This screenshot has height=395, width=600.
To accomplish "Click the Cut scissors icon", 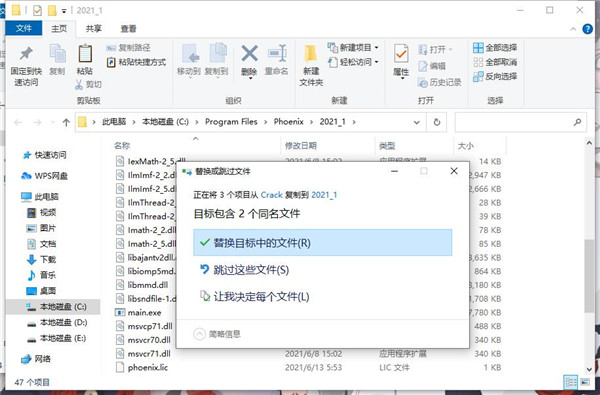I will [79, 85].
